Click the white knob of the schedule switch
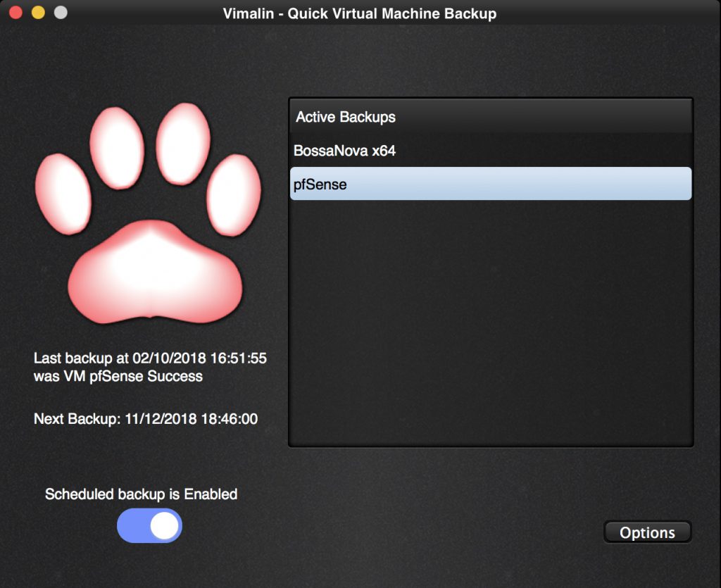Image resolution: width=721 pixels, height=588 pixels. click(165, 526)
